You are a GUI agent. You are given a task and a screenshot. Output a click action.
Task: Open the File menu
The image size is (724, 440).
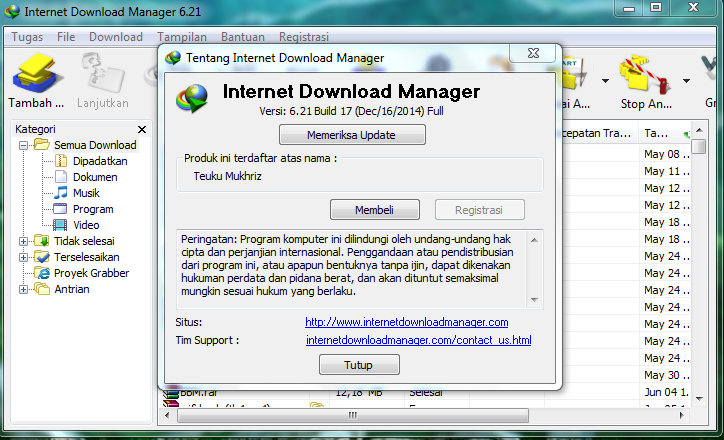pyautogui.click(x=66, y=37)
